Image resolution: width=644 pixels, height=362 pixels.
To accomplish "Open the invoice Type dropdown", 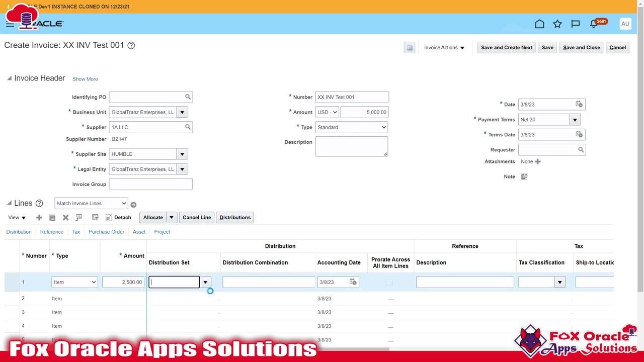I will 352,127.
